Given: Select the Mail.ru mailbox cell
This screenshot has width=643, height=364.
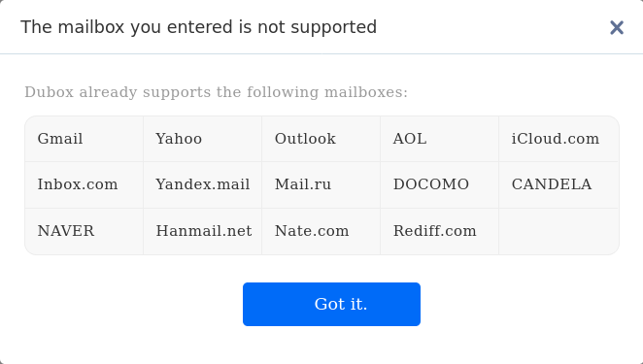Looking at the screenshot, I should (321, 184).
